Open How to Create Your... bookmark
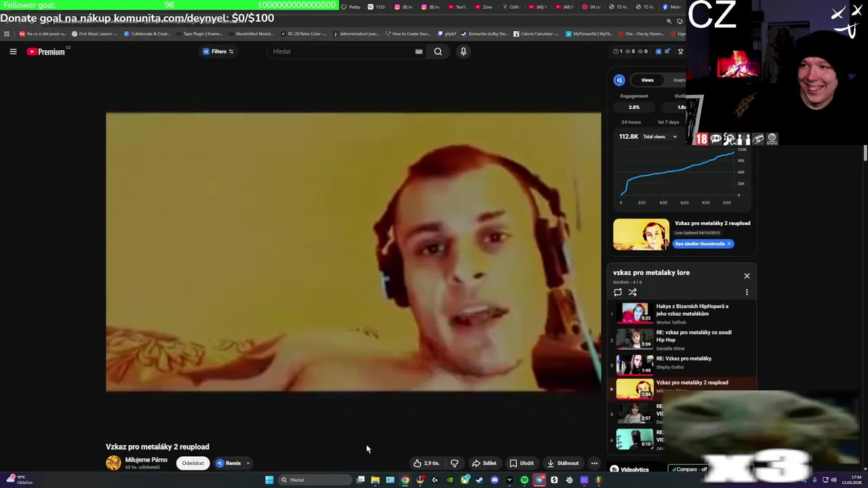Viewport: 868px width, 488px height. [408, 33]
